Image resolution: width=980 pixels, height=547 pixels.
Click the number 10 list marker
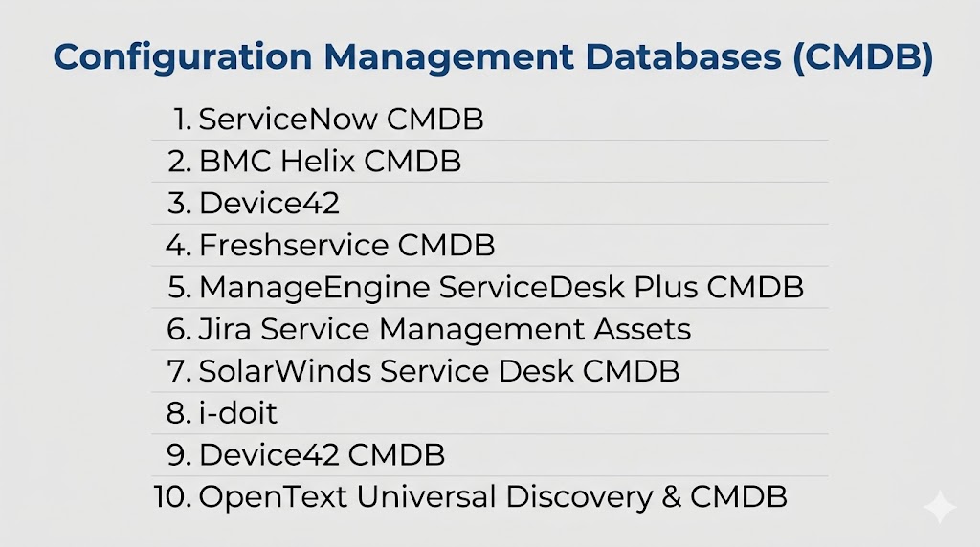point(172,496)
